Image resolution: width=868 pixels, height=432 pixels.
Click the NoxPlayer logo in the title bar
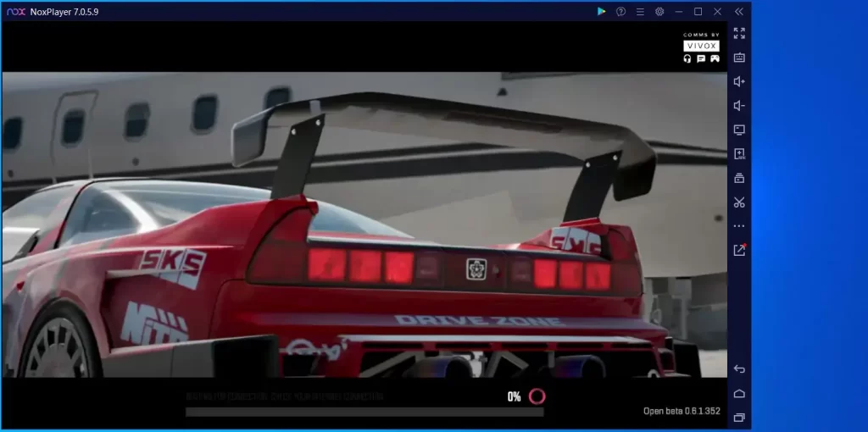pyautogui.click(x=16, y=12)
